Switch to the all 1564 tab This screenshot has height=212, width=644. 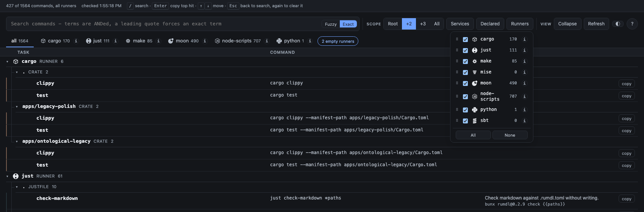20,41
